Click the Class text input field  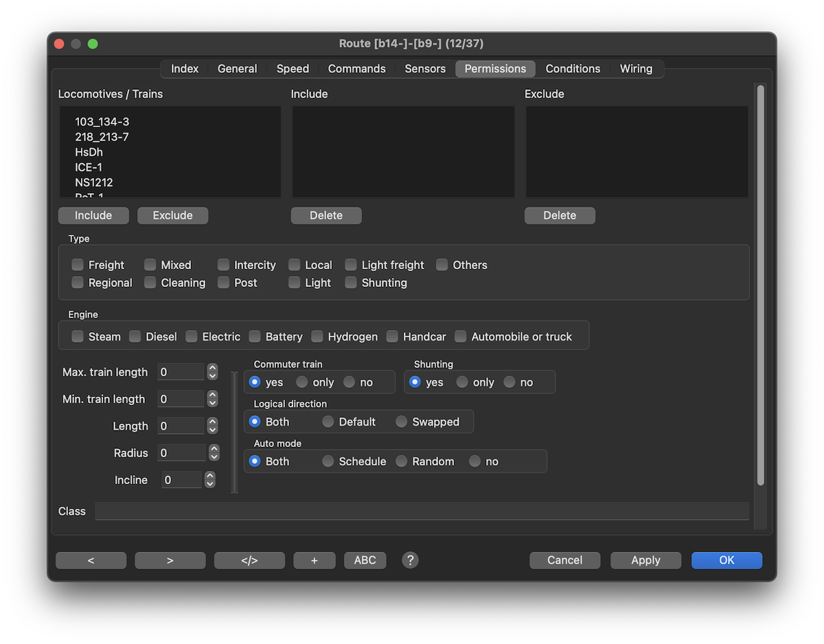tap(422, 511)
